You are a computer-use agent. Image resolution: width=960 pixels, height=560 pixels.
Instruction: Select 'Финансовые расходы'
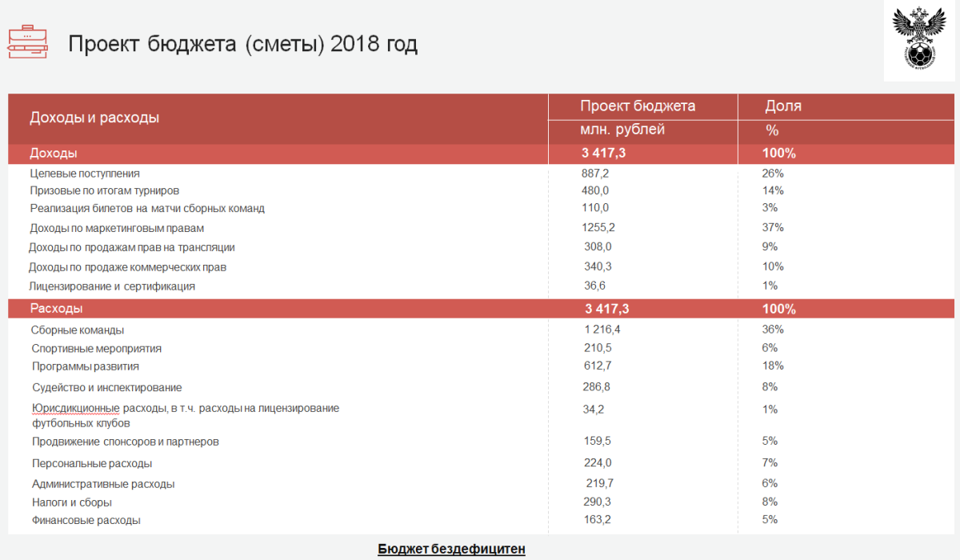point(86,521)
